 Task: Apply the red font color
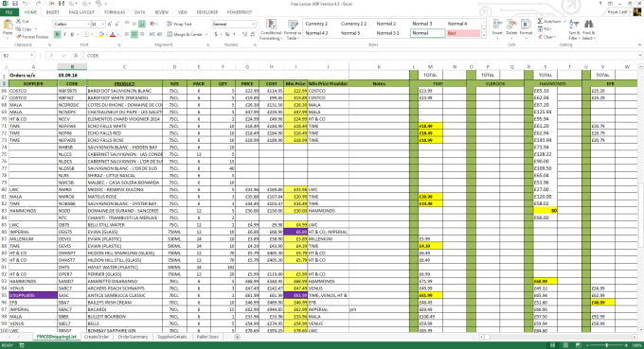coord(113,34)
